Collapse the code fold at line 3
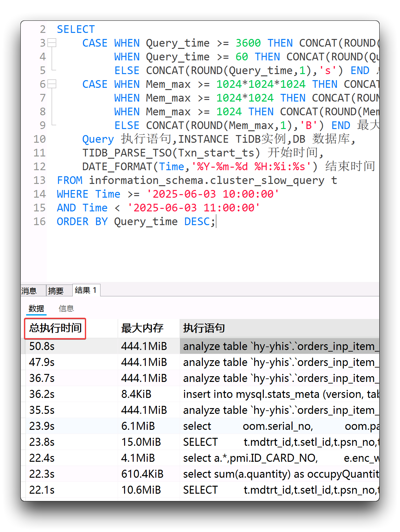The width and height of the screenshot is (400, 532). click(52, 43)
